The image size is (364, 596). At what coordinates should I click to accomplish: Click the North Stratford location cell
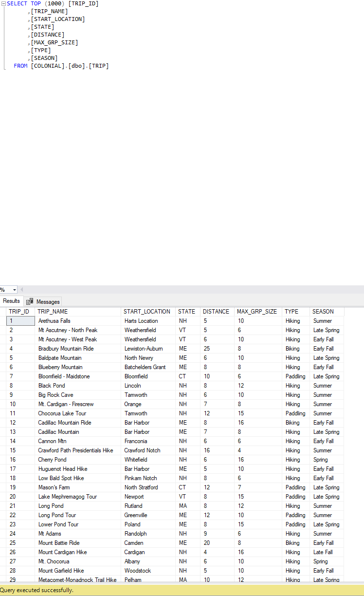(x=148, y=487)
